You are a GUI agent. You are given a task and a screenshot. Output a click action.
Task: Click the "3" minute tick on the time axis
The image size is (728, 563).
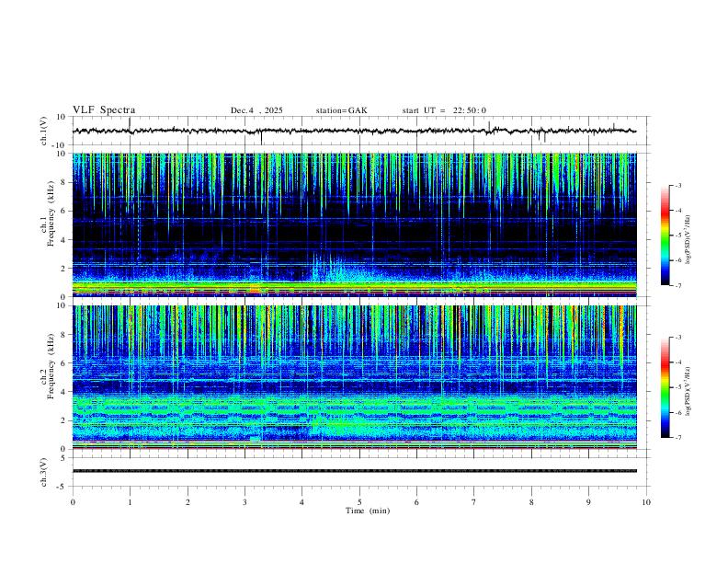pos(245,502)
